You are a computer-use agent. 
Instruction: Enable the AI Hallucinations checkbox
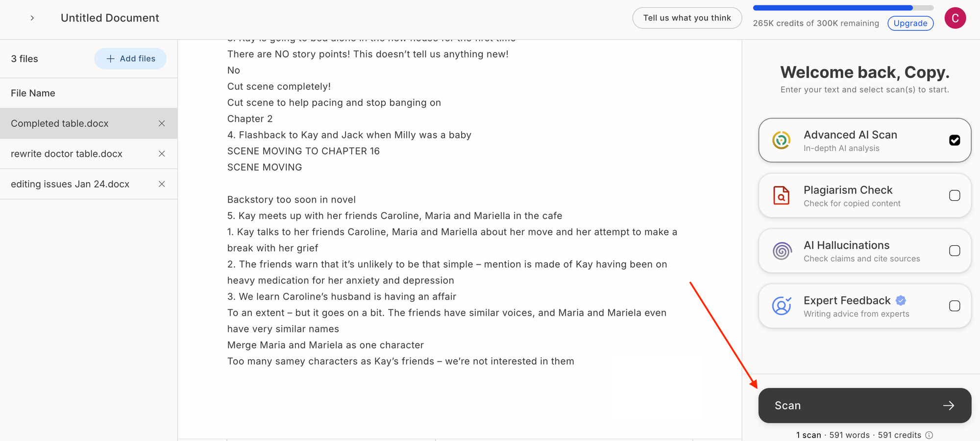(x=955, y=251)
